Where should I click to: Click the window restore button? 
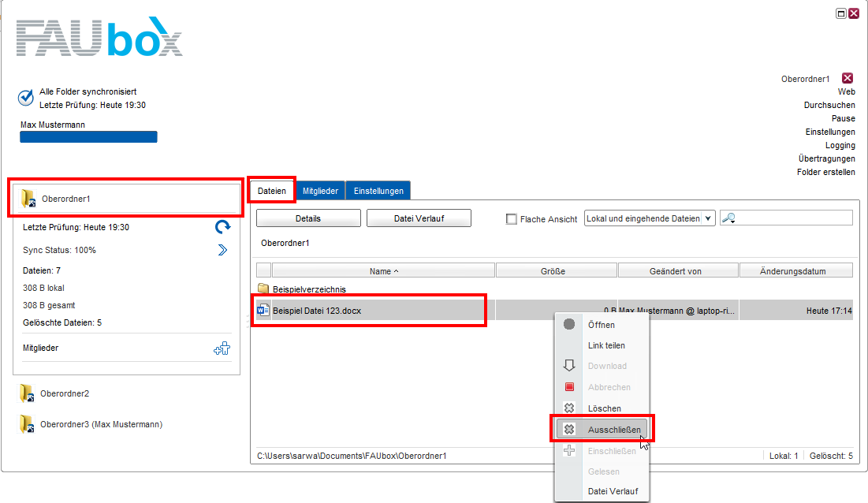pyautogui.click(x=840, y=13)
